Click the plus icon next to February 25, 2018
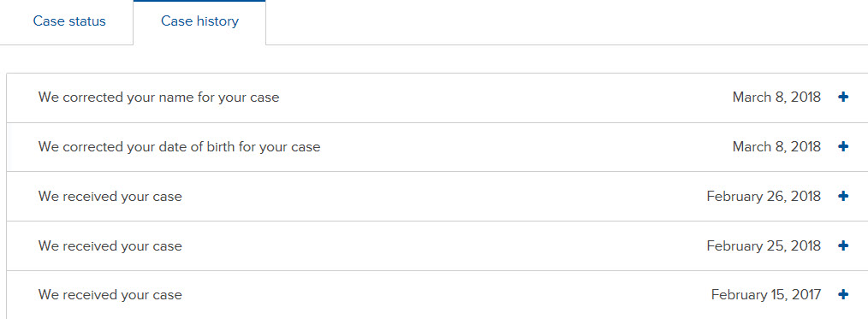Image resolution: width=868 pixels, height=319 pixels. click(843, 245)
